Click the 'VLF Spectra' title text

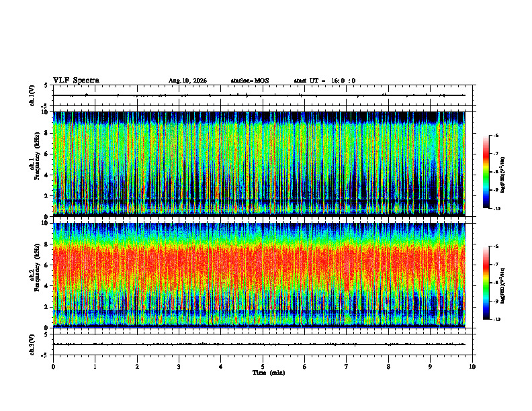(76, 80)
